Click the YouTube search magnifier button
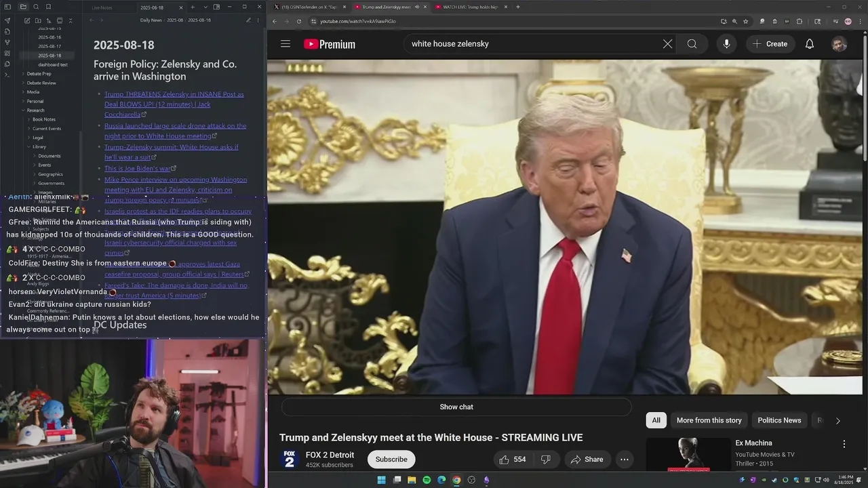This screenshot has width=868, height=488. point(692,44)
